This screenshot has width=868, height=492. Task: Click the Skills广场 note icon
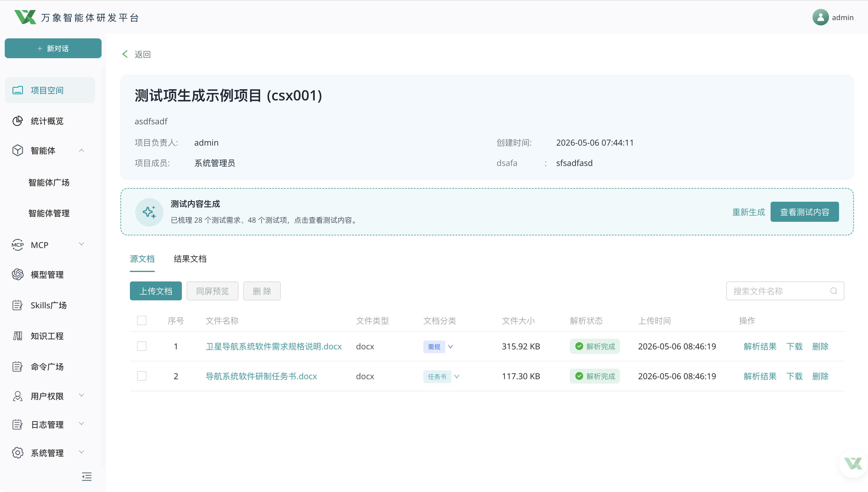(17, 305)
